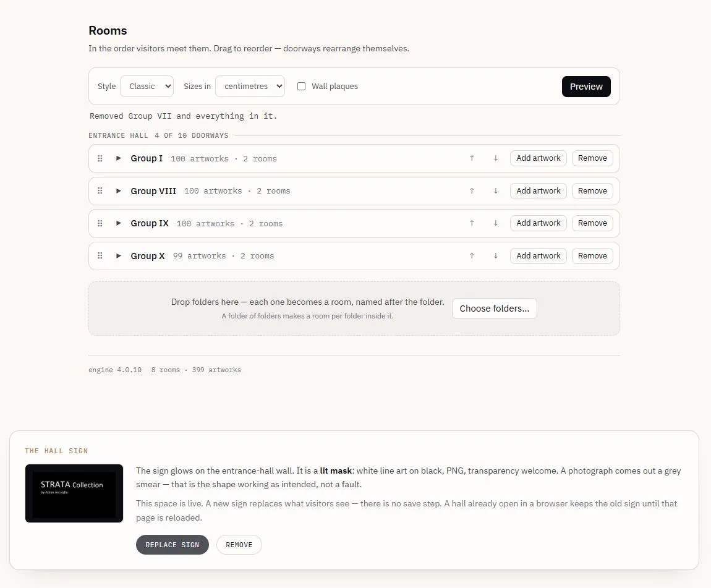
Task: Grab the drag handle for Group I
Action: tap(100, 158)
